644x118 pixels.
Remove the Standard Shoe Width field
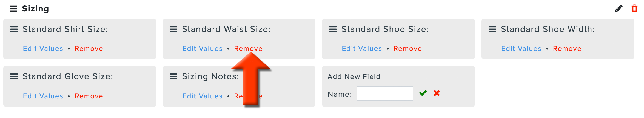tap(567, 49)
